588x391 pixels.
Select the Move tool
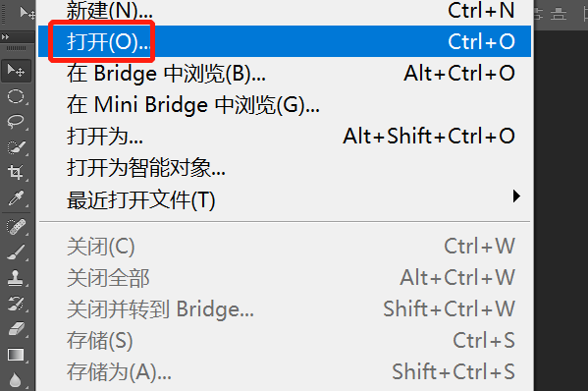(16, 71)
